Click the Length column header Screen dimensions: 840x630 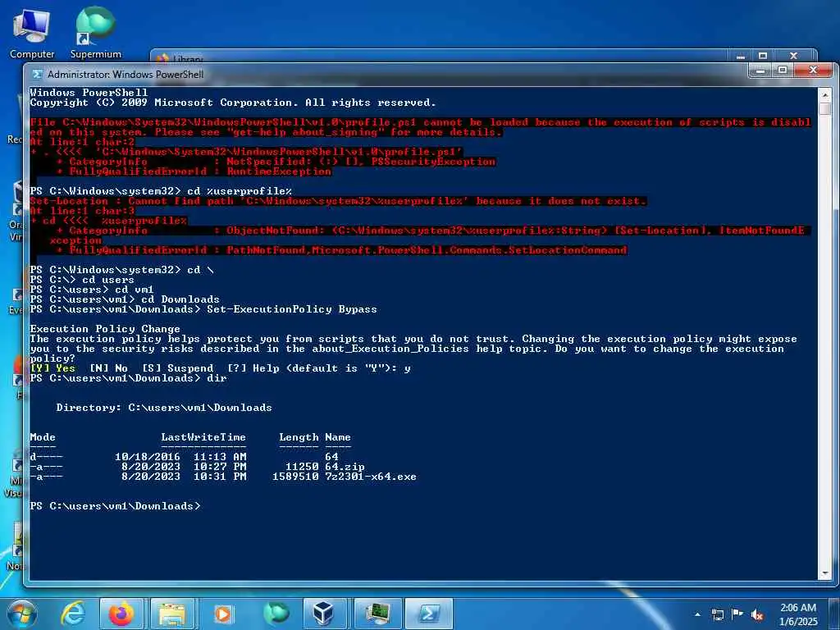(x=299, y=437)
